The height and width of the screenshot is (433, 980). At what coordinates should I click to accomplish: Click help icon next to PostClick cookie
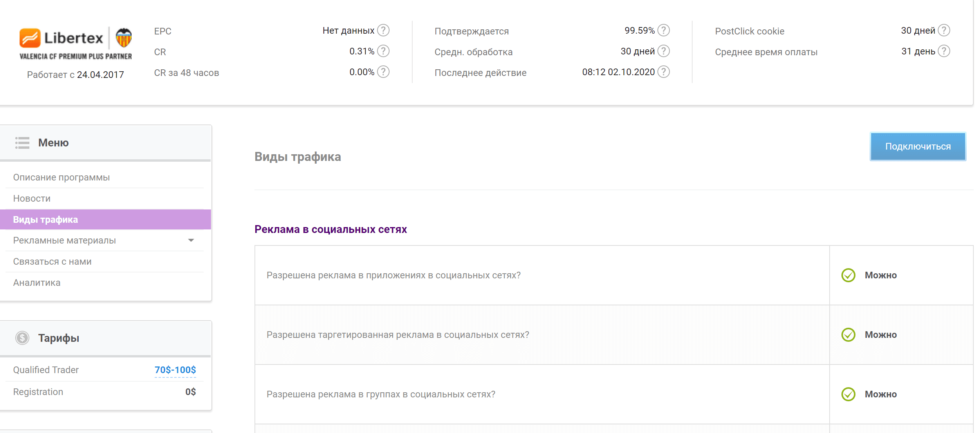click(944, 31)
